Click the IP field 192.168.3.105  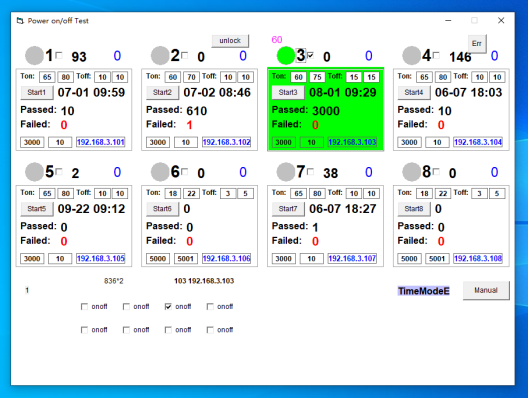101,259
